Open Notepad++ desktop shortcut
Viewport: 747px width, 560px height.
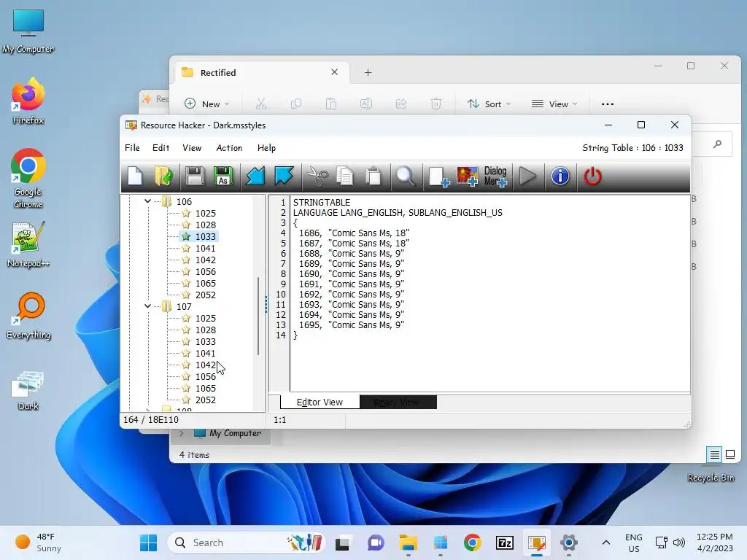click(x=28, y=245)
